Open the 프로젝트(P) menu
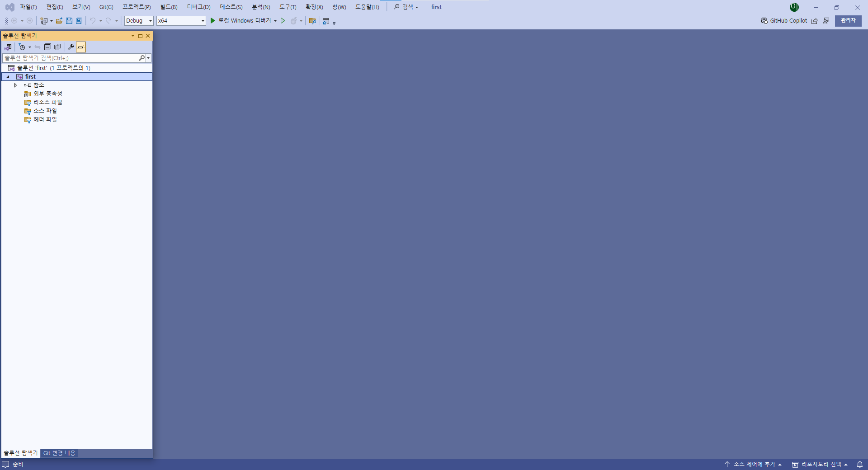Viewport: 868px width, 470px height. click(x=137, y=7)
